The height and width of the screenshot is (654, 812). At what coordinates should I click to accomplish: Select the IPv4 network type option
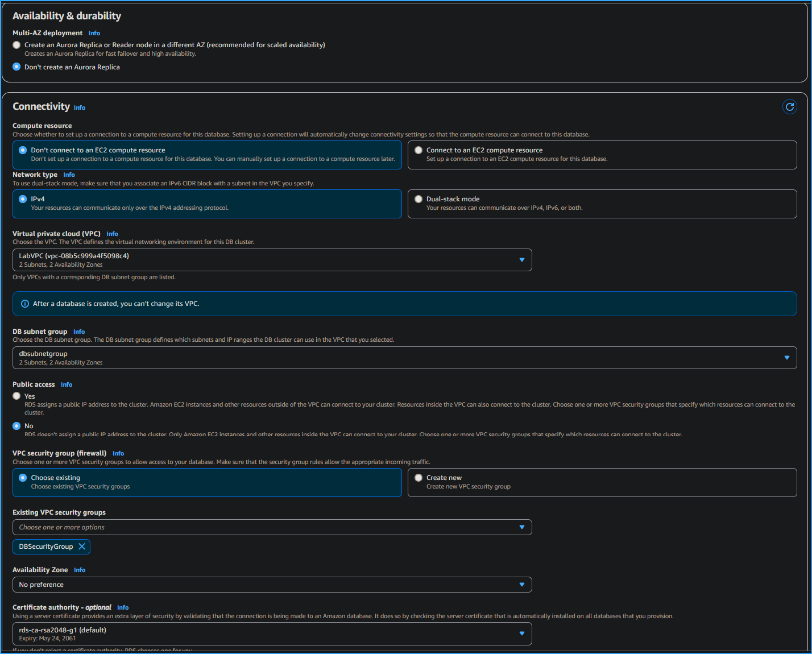click(22, 198)
